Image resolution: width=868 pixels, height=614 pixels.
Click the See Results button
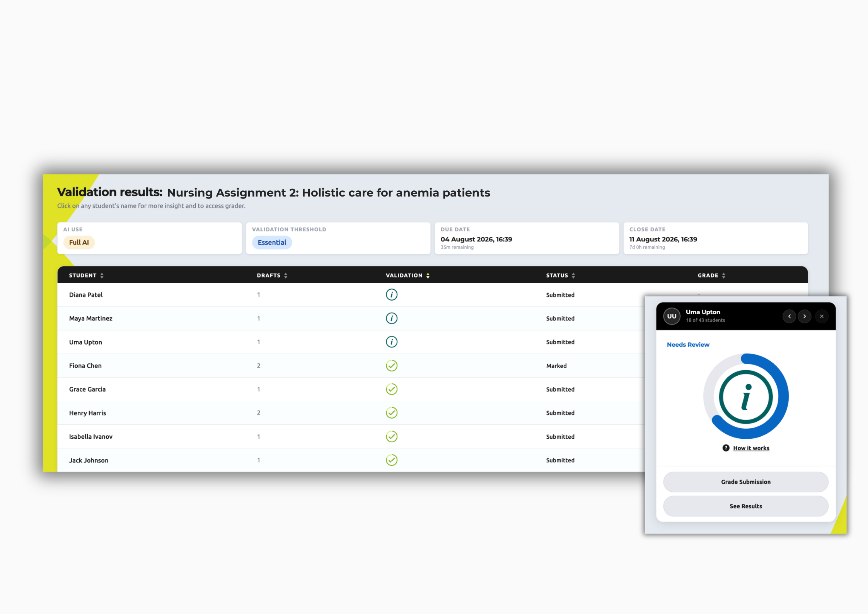(x=745, y=506)
